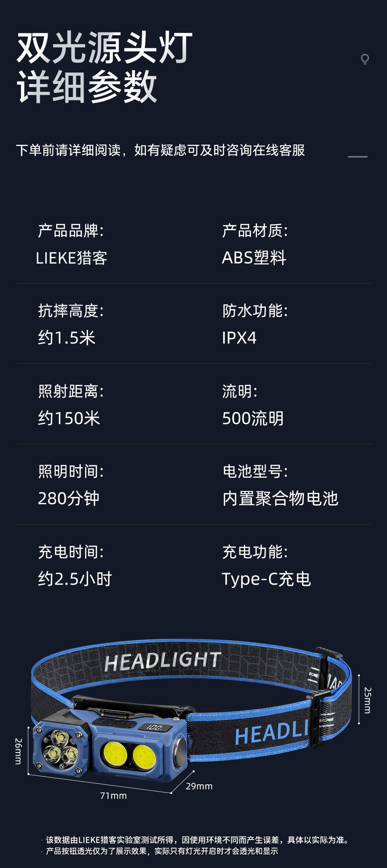Click the 71mm width dimension label
387x868 pixels.
[113, 796]
